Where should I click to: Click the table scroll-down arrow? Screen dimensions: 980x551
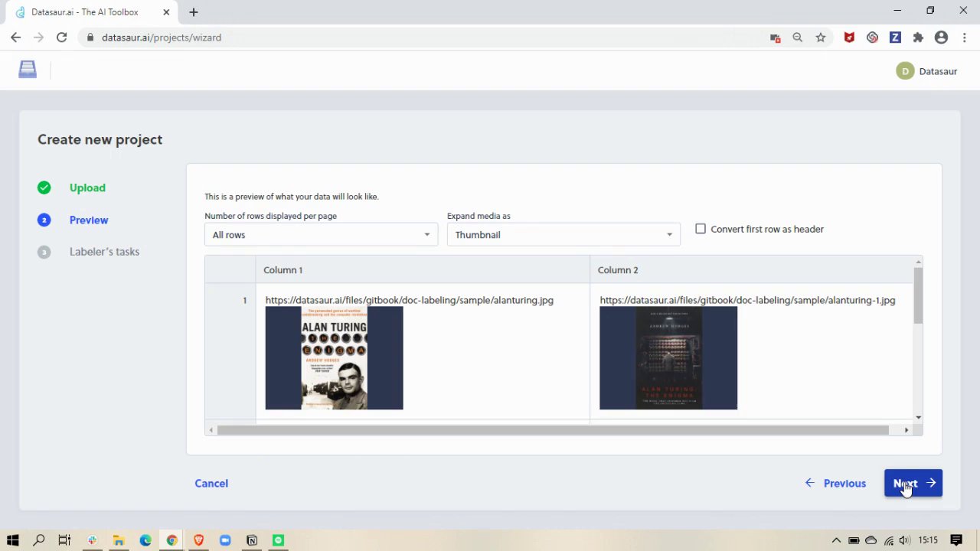tap(918, 418)
